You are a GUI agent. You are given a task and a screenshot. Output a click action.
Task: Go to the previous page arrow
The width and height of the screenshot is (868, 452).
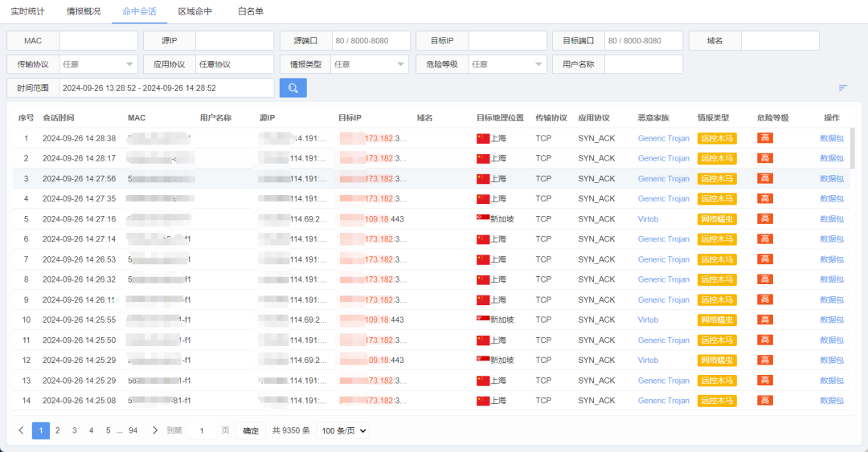click(21, 430)
